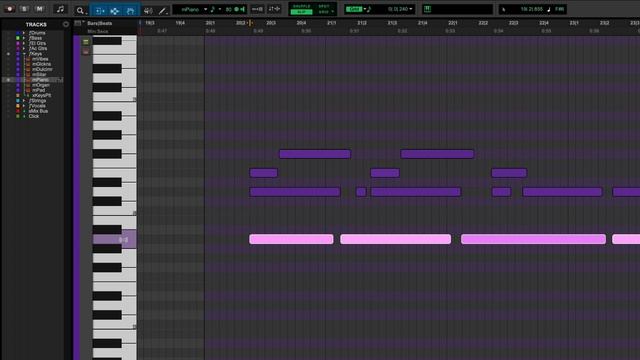Select the Zoomer magnifier tool
Viewport: 640px width, 360px height.
pos(81,11)
